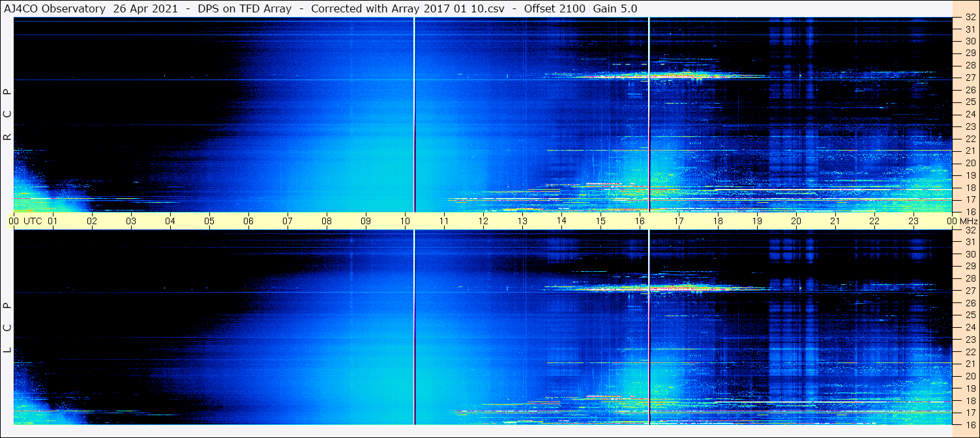
Task: Click the 18 MHz tick on RCP frequency scale
Action: [970, 187]
